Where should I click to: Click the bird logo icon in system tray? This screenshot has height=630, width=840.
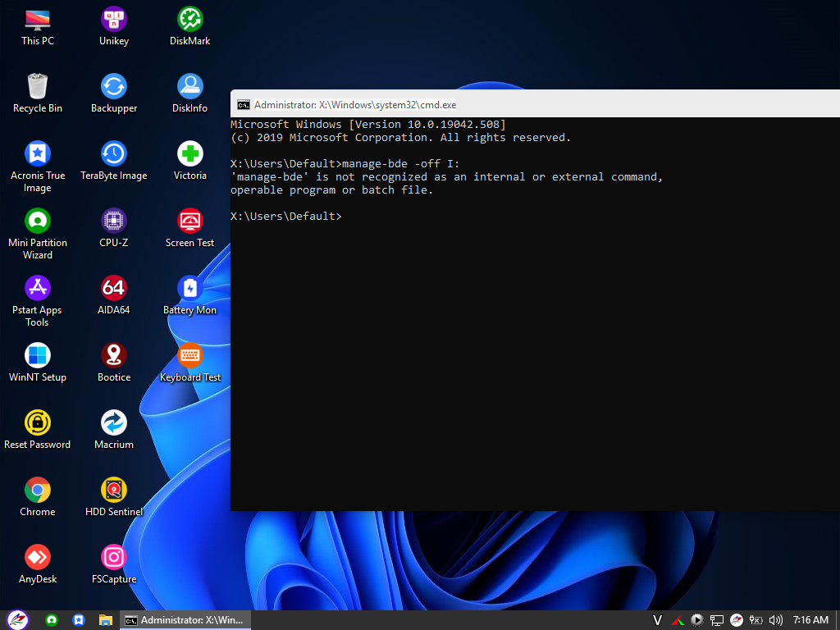tap(737, 620)
